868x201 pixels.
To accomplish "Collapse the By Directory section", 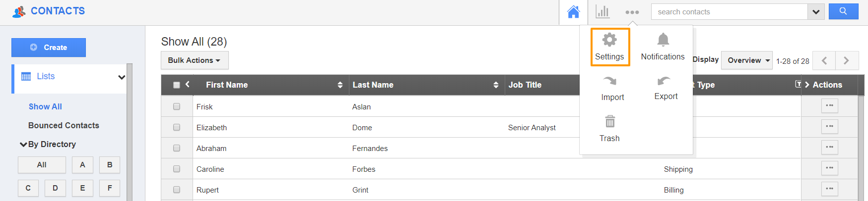I will [x=23, y=145].
